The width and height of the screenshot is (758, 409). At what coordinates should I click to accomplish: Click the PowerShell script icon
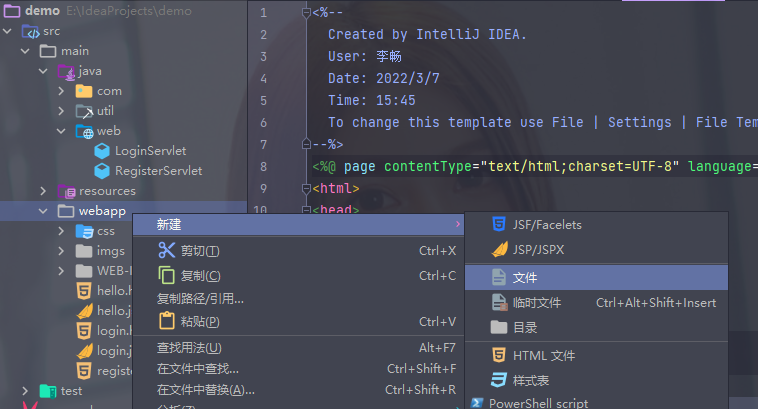pos(477,403)
